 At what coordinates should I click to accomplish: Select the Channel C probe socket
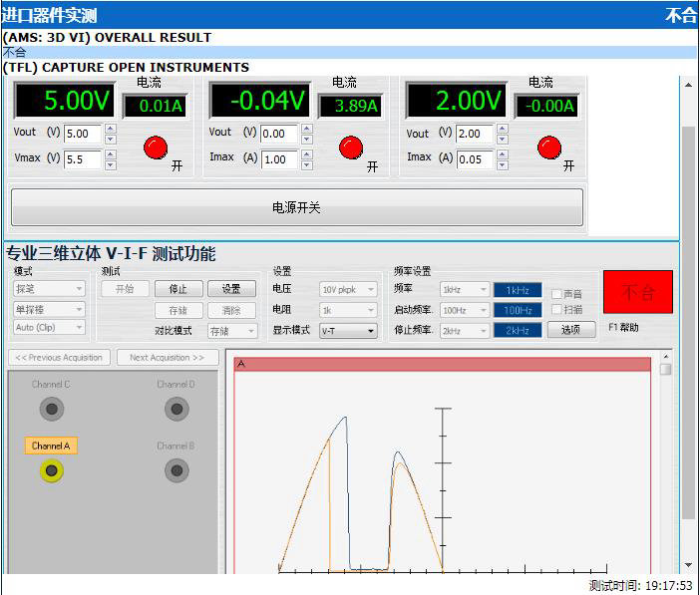click(51, 409)
